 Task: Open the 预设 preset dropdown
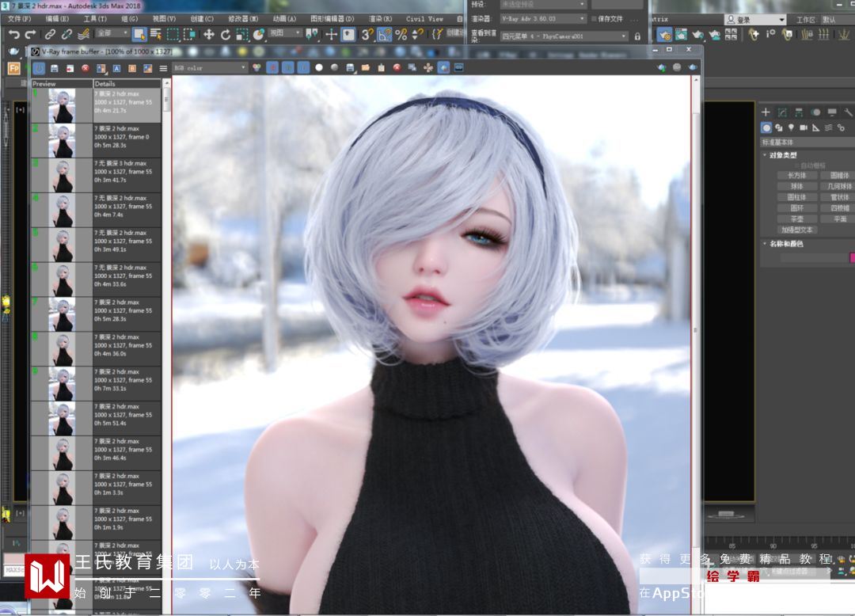point(543,4)
